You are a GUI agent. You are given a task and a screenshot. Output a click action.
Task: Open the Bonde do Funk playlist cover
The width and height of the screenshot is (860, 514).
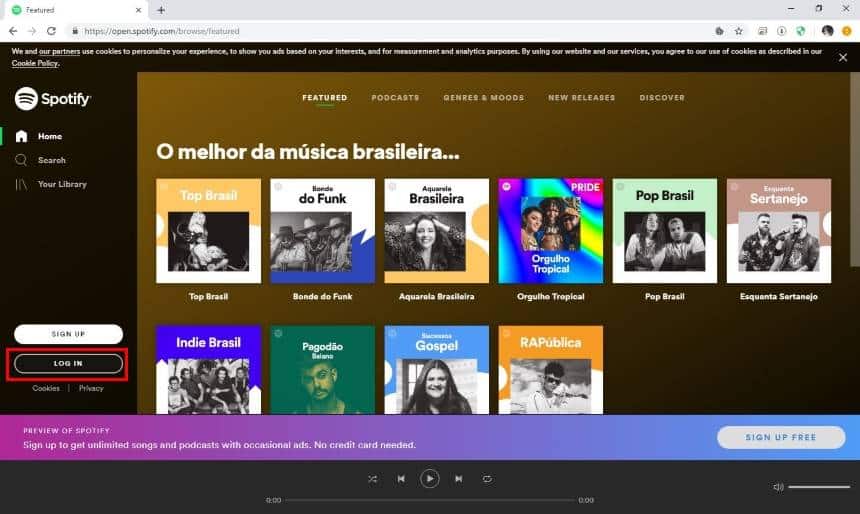click(x=322, y=231)
